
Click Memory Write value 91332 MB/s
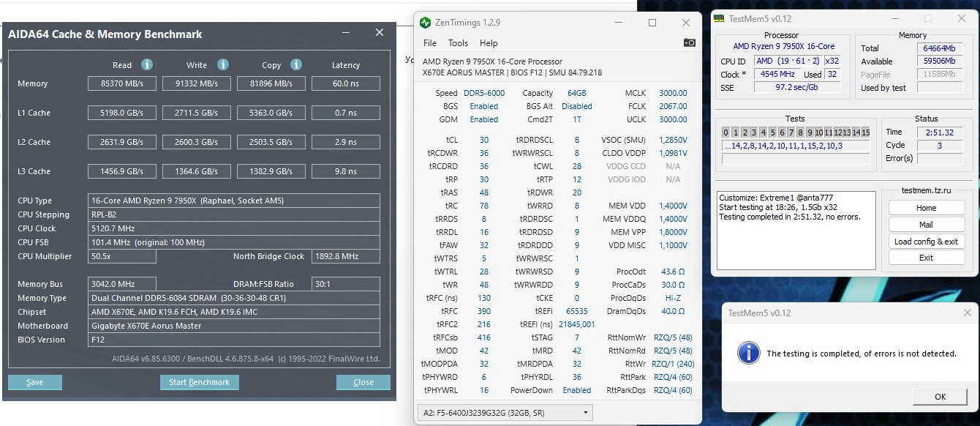coord(197,83)
